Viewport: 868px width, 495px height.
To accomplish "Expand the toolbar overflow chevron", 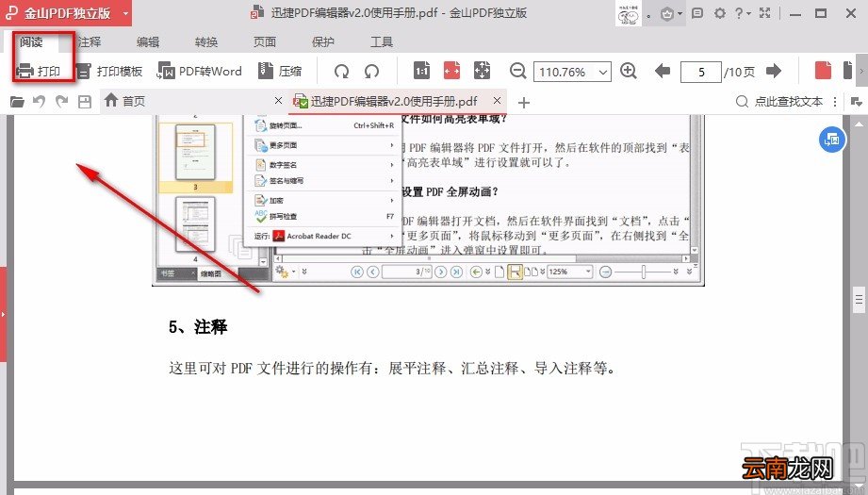I will (x=861, y=71).
